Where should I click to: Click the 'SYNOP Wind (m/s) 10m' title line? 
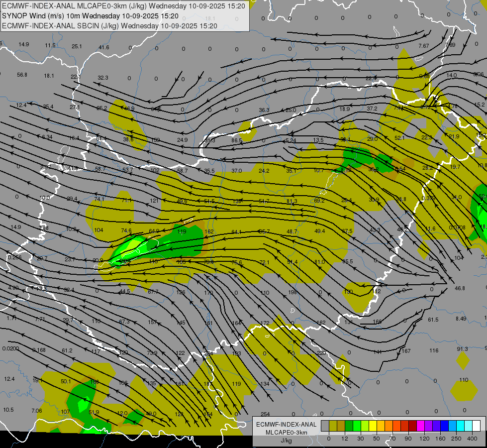pos(41,16)
